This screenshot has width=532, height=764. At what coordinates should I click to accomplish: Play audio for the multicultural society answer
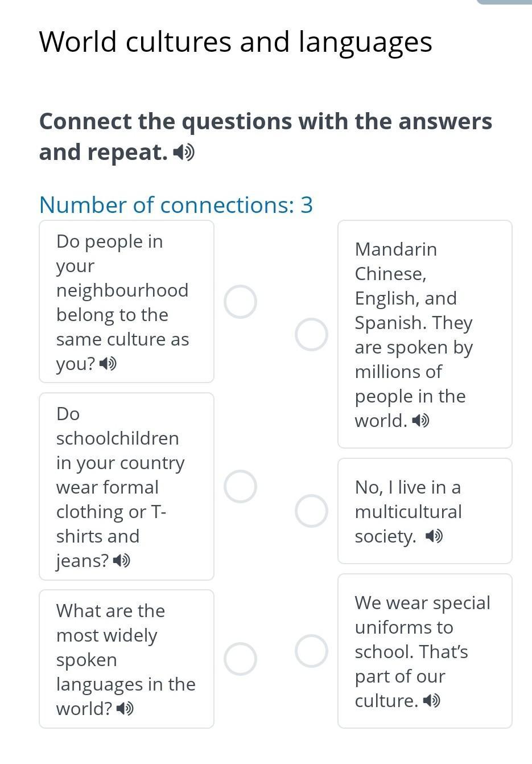pos(434,536)
